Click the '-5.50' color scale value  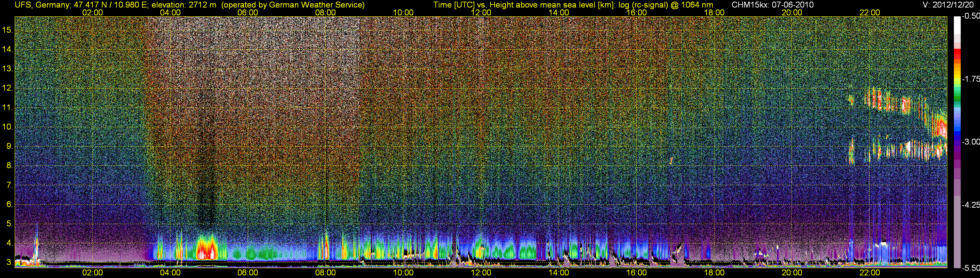(x=971, y=268)
